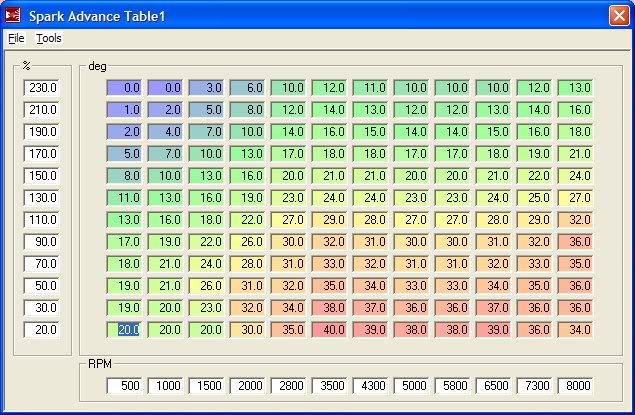Select the 5.0 cell at 170% and 500 RPM

124,153
